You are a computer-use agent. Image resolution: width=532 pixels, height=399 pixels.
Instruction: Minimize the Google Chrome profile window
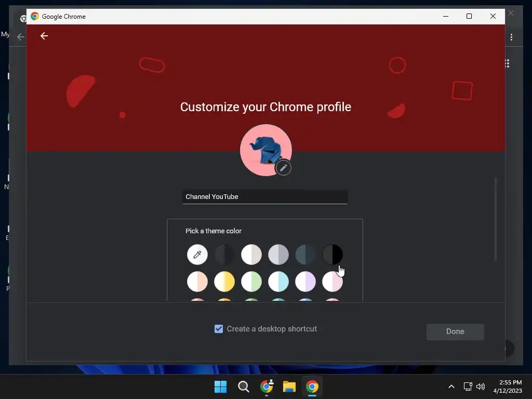446,16
